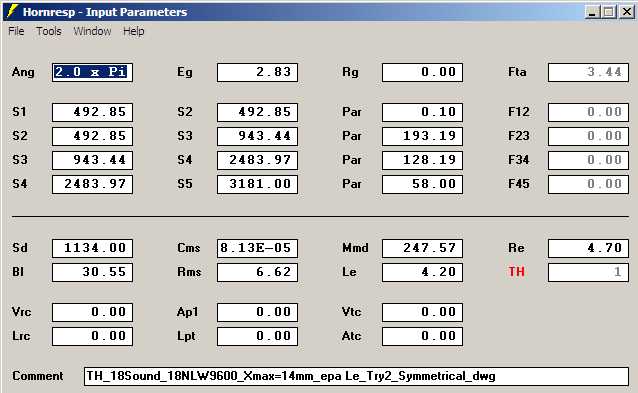The image size is (638, 393).
Task: Click the Mmd label text
Action: click(355, 248)
